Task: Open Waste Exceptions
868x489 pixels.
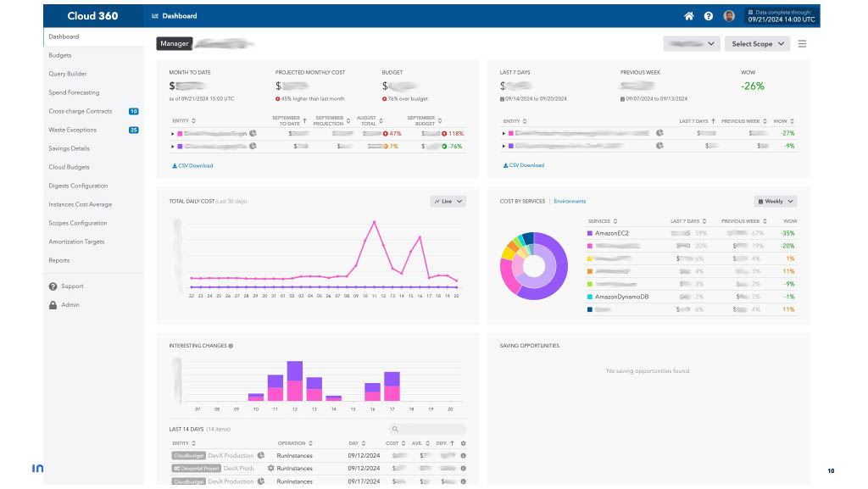Action: tap(73, 130)
